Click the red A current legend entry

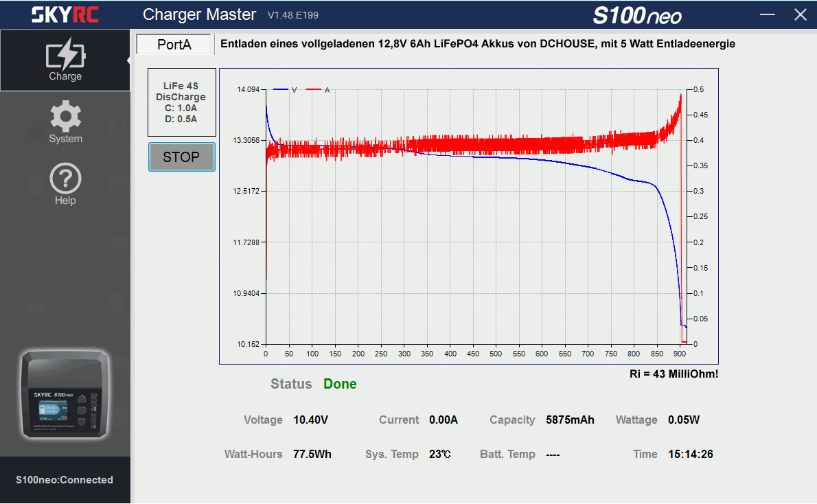pyautogui.click(x=318, y=90)
